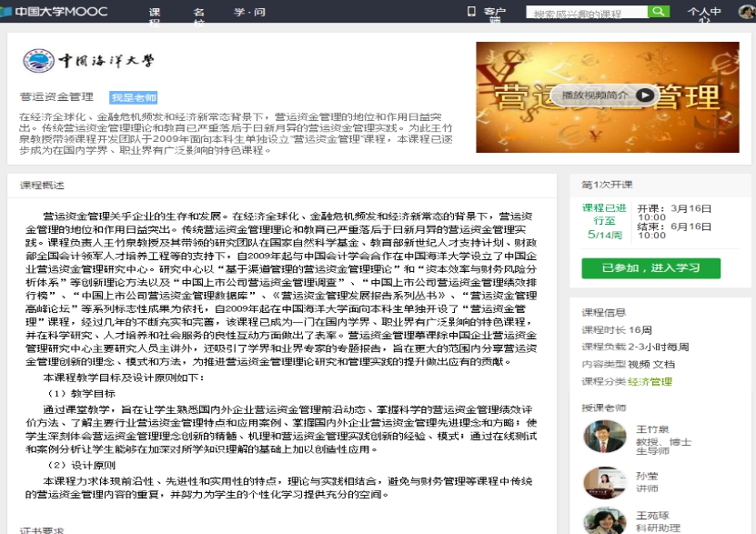Open the 课程 menu in navigation
This screenshot has width=756, height=534.
tap(155, 13)
